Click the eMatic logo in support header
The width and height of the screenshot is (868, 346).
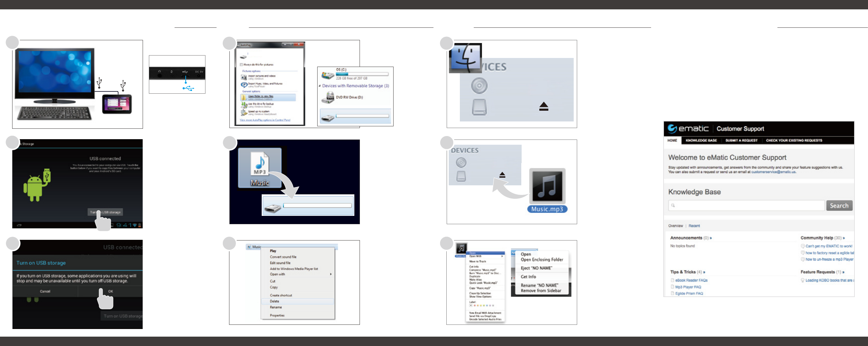coord(688,129)
